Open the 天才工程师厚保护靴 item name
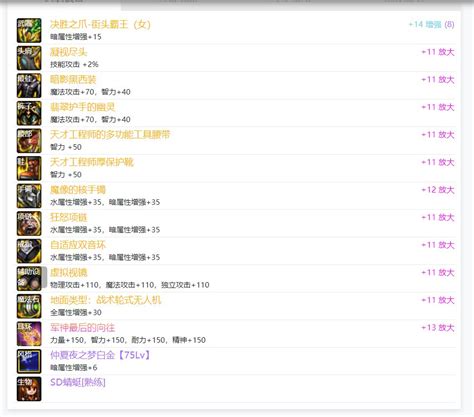Image resolution: width=474 pixels, height=417 pixels. [x=92, y=162]
